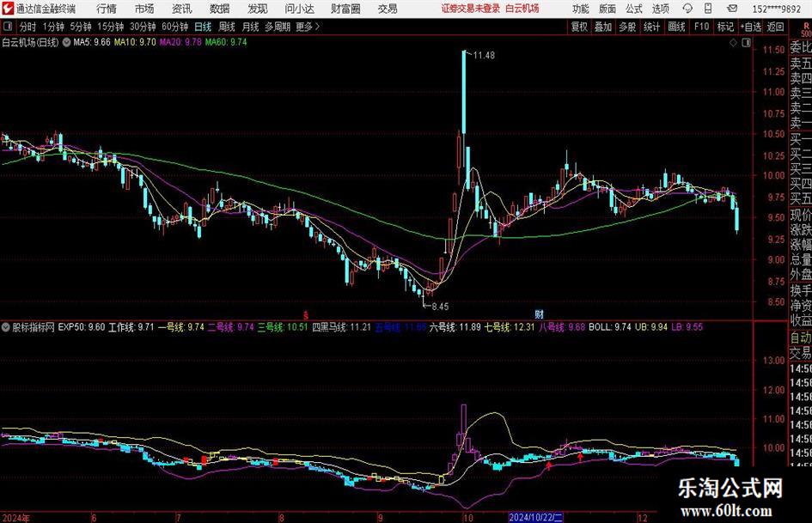The width and height of the screenshot is (812, 523).
Task: Click the 画线 drawing tools button
Action: (676, 27)
